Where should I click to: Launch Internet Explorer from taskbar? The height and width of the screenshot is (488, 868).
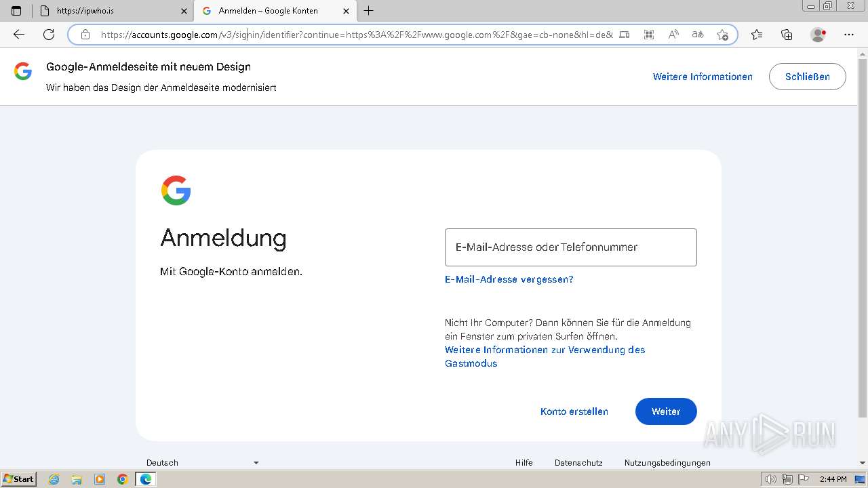(x=54, y=479)
